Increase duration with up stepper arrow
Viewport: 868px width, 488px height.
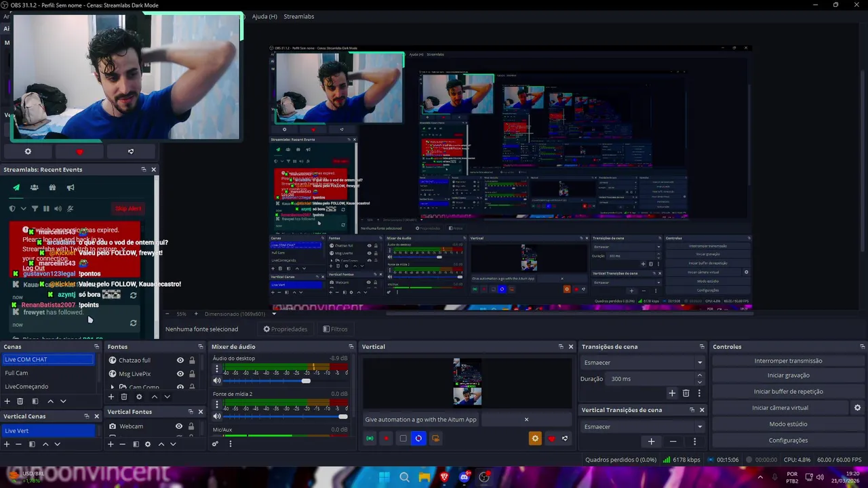point(700,375)
